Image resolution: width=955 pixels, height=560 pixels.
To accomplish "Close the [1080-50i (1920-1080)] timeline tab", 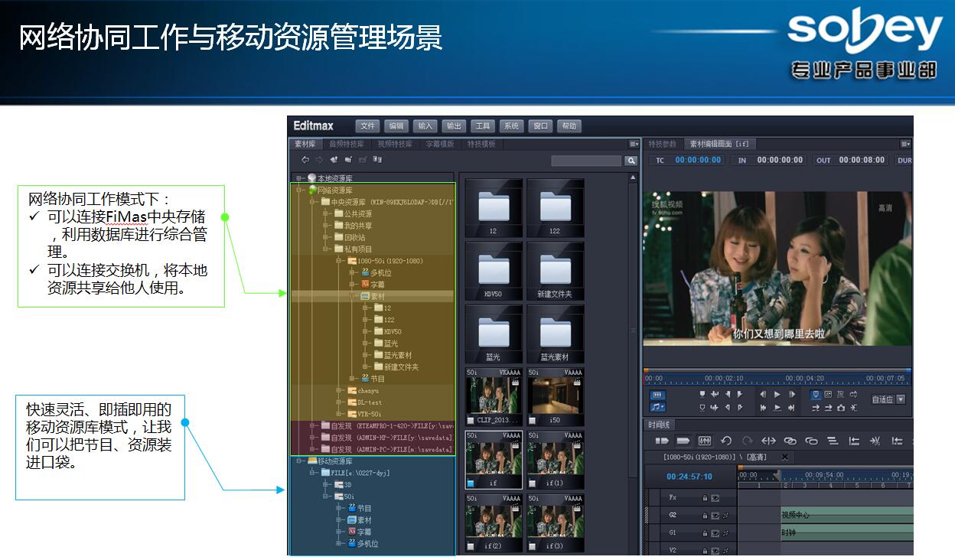I will pos(784,457).
